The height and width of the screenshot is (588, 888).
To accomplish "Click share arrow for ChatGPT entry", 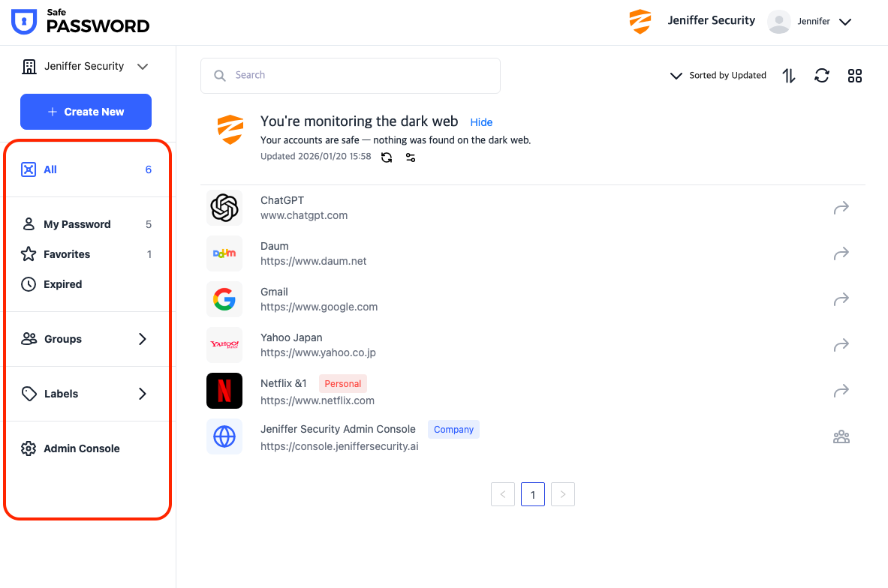I will [x=841, y=208].
